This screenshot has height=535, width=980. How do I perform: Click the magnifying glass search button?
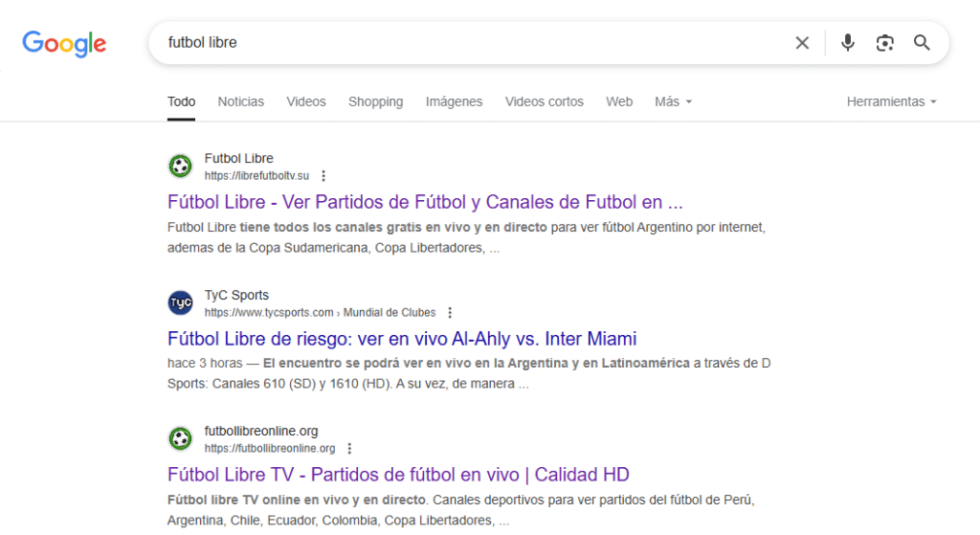(x=922, y=42)
